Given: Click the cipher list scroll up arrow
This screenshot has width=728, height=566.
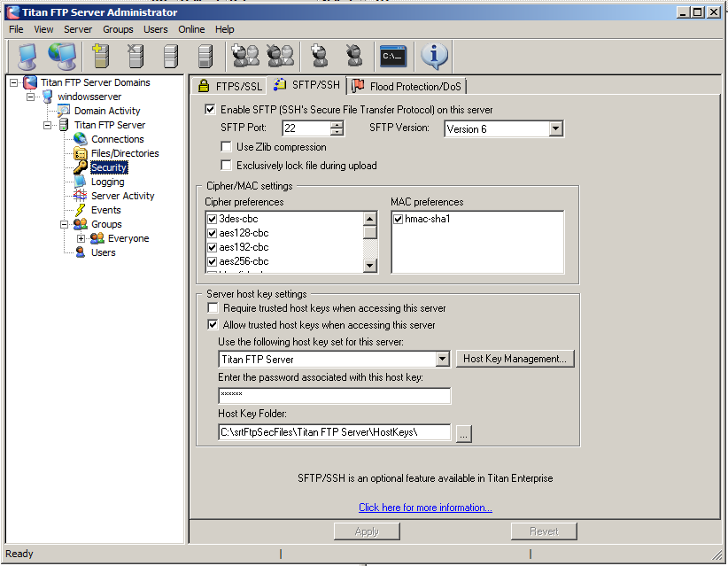Looking at the screenshot, I should pyautogui.click(x=369, y=218).
